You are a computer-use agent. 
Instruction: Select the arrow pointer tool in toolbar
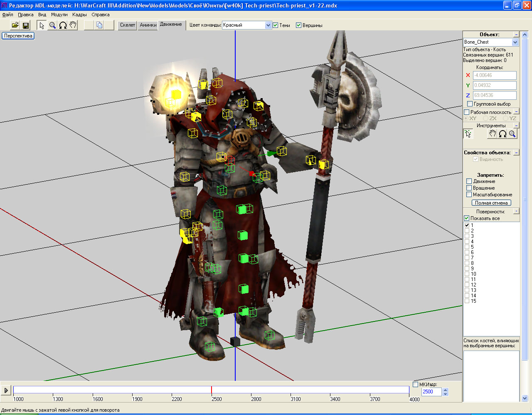coord(42,25)
